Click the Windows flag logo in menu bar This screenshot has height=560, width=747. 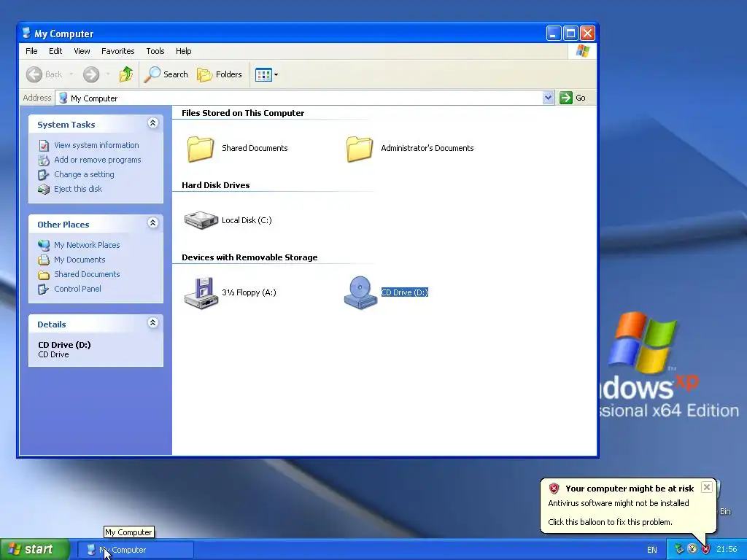582,51
